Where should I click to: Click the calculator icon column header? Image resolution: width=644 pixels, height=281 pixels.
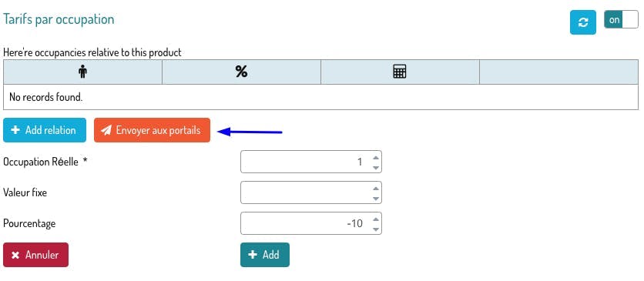[400, 72]
